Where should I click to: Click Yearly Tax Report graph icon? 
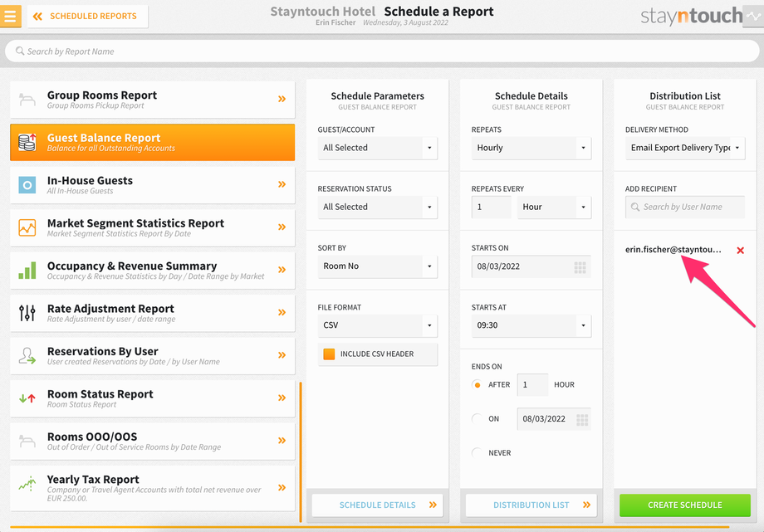(27, 483)
